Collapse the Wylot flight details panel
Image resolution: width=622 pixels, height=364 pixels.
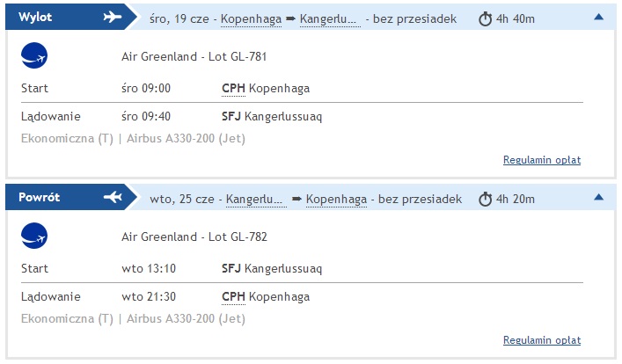coord(598,17)
